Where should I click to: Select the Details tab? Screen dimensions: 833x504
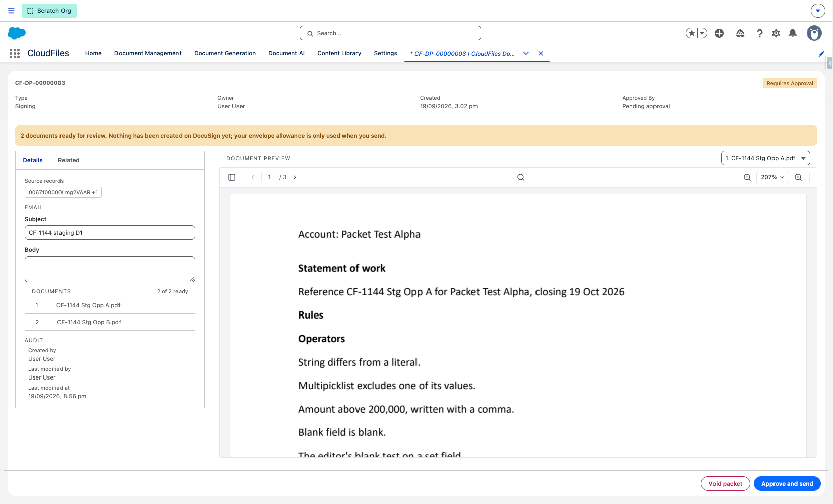pos(33,160)
